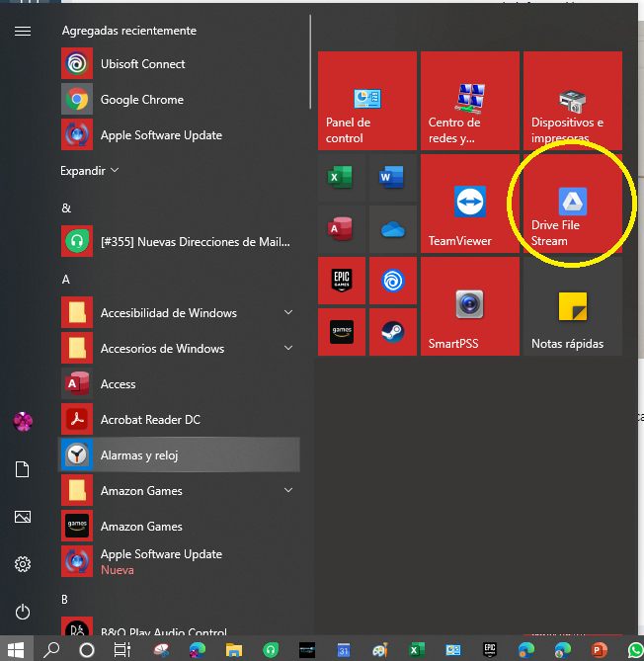
Task: Click the Windows Start button in taskbar
Action: click(x=16, y=649)
